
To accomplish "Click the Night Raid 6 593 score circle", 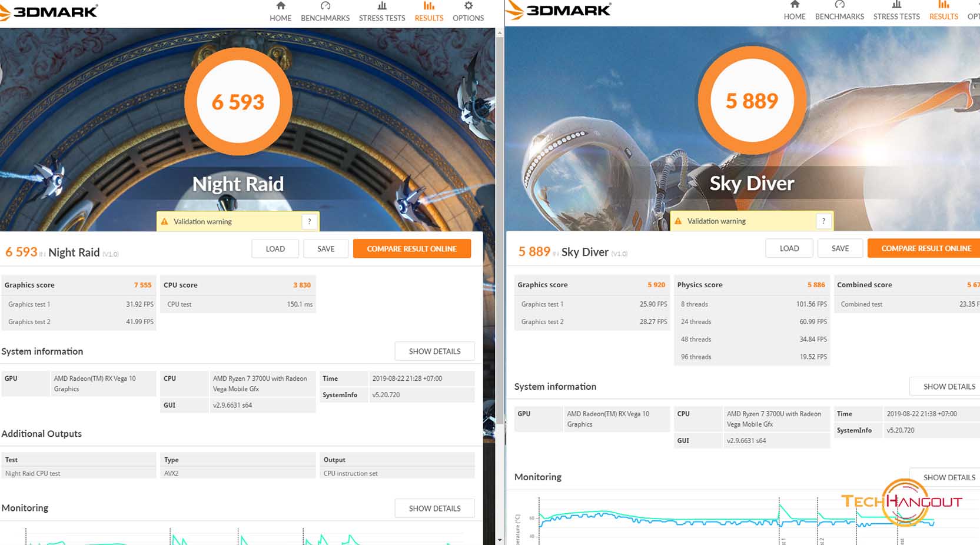I will tap(238, 102).
